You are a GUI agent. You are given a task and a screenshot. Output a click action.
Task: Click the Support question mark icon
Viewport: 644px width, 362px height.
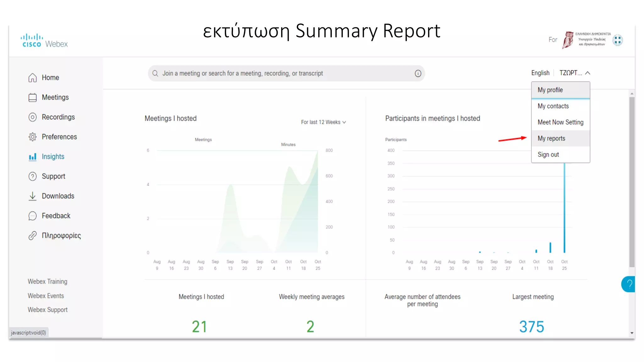pos(32,176)
